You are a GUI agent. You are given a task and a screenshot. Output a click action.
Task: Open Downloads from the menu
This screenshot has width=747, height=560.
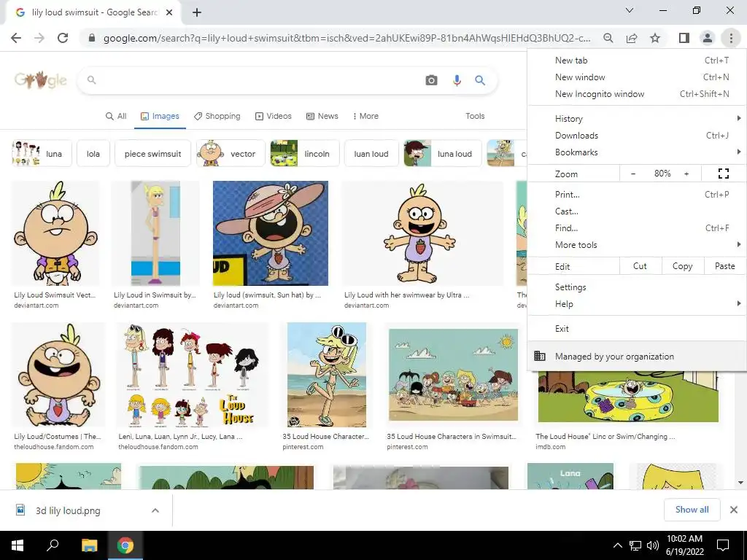tap(637, 135)
